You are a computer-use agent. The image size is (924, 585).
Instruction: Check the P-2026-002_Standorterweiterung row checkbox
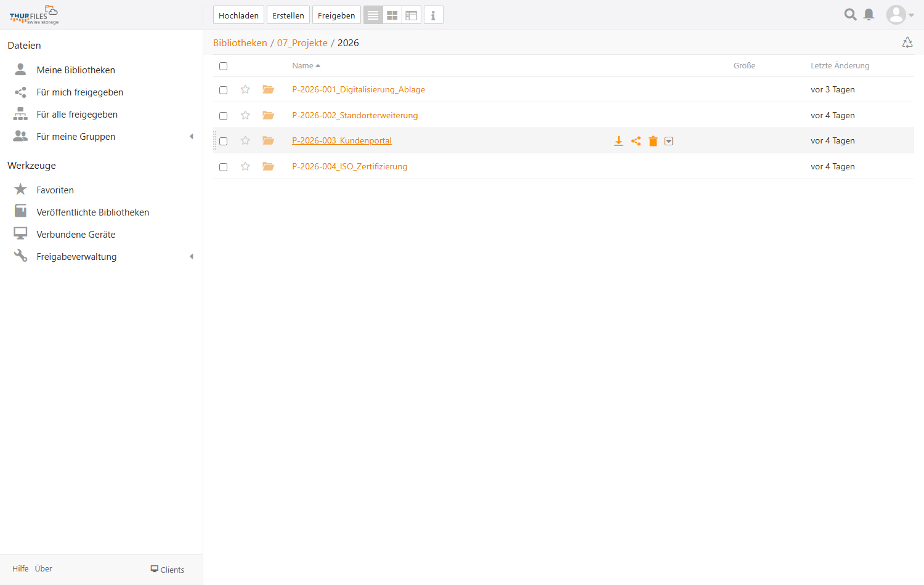pos(224,116)
